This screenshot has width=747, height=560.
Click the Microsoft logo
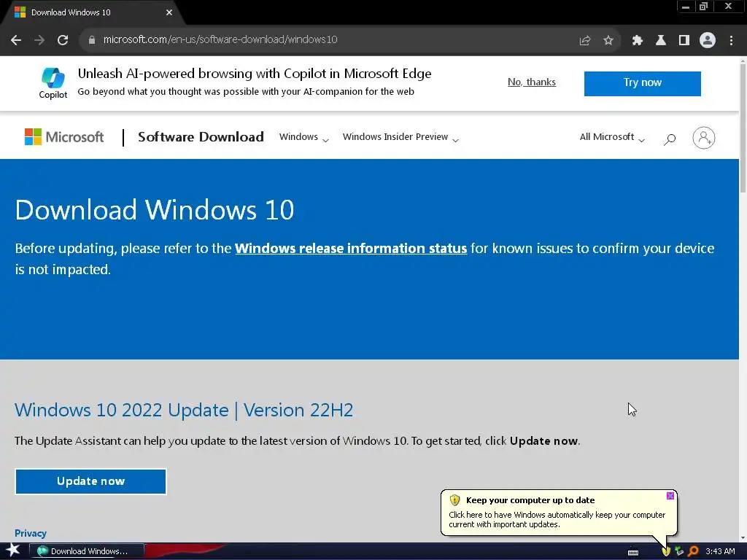pos(64,137)
